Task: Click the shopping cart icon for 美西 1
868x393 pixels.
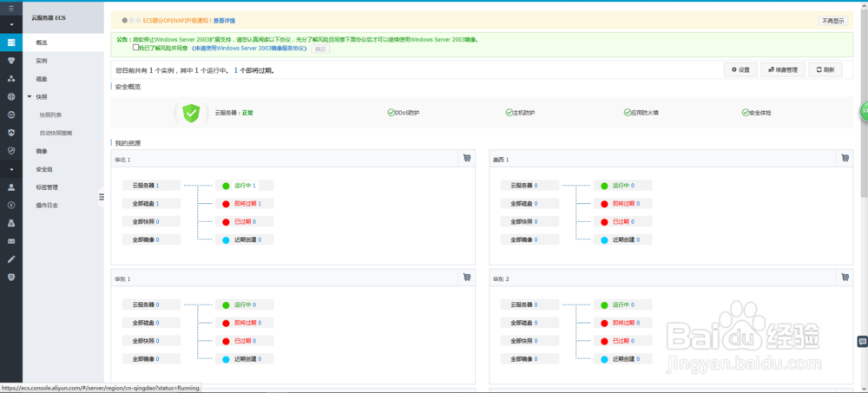Action: (x=845, y=158)
